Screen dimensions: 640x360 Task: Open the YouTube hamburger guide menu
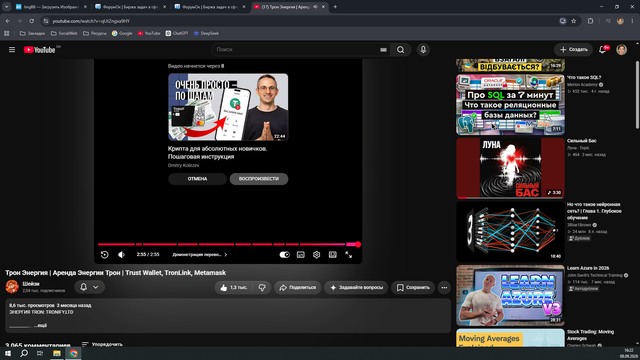12,49
